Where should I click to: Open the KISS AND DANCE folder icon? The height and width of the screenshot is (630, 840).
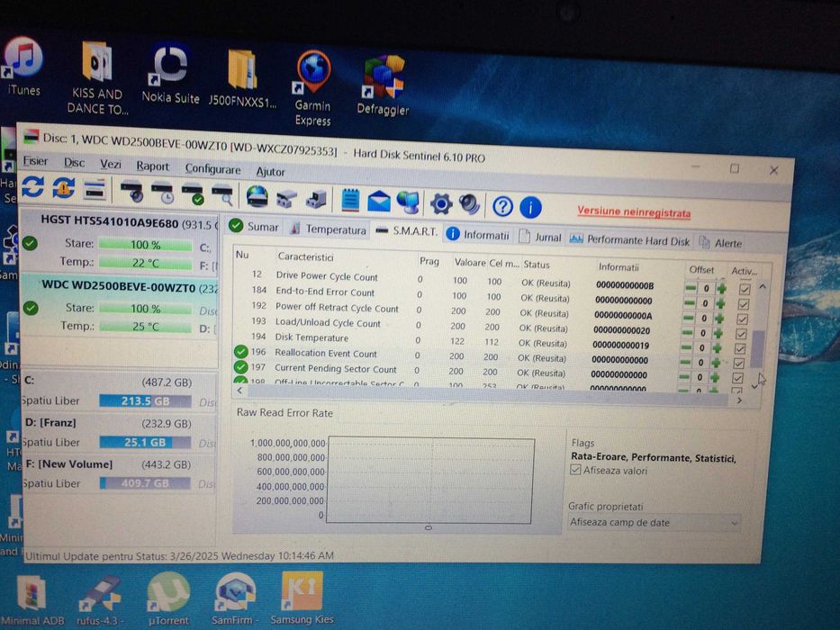coord(97,78)
